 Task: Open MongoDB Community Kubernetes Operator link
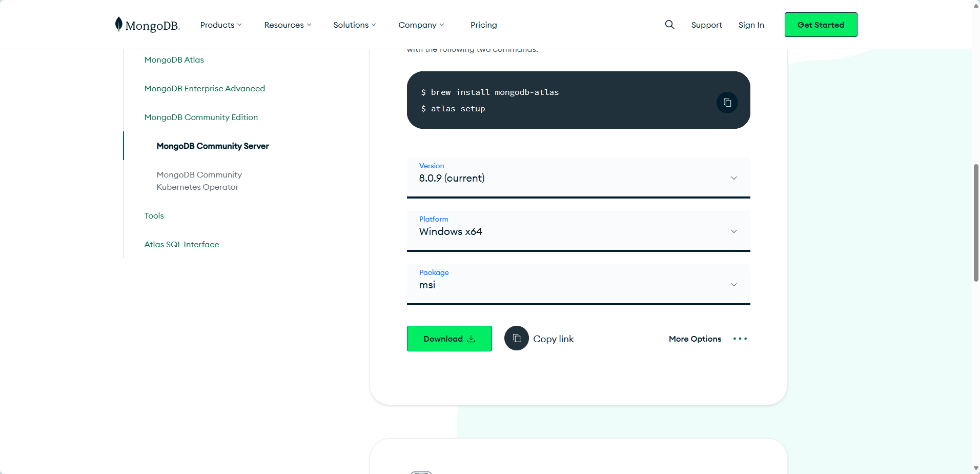[199, 181]
